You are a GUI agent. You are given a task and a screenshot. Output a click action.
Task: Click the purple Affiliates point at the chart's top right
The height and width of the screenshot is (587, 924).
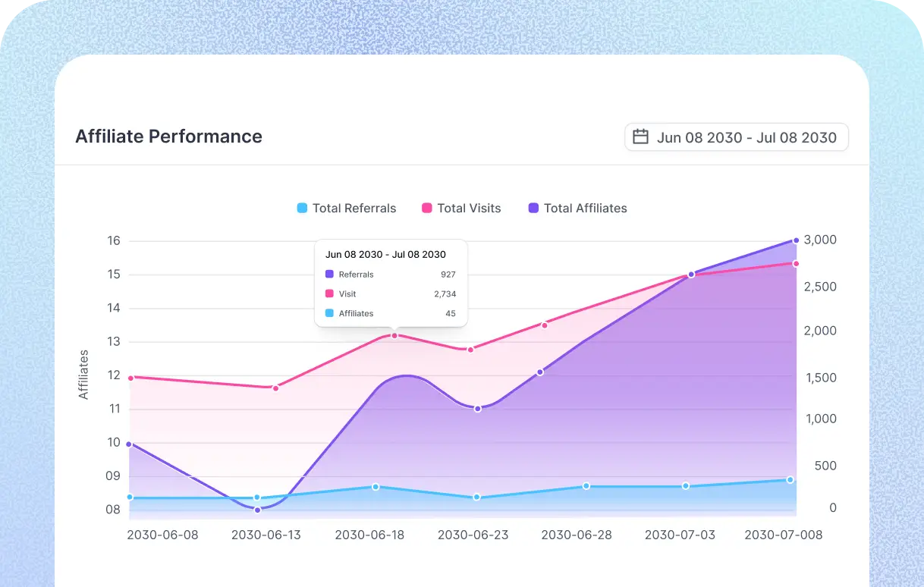[796, 240]
